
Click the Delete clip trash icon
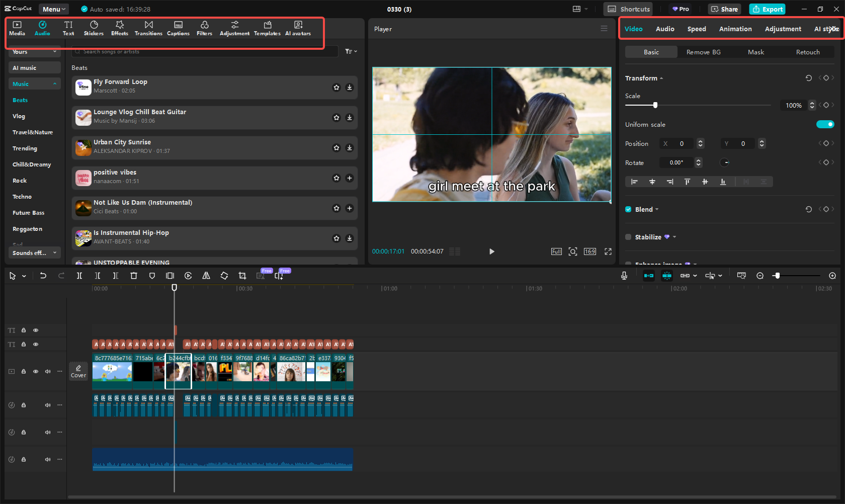point(134,276)
